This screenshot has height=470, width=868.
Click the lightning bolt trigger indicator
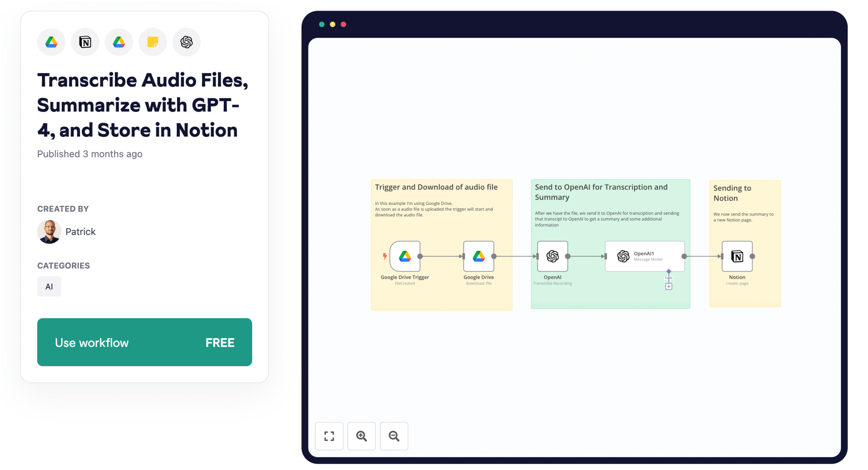pos(384,256)
